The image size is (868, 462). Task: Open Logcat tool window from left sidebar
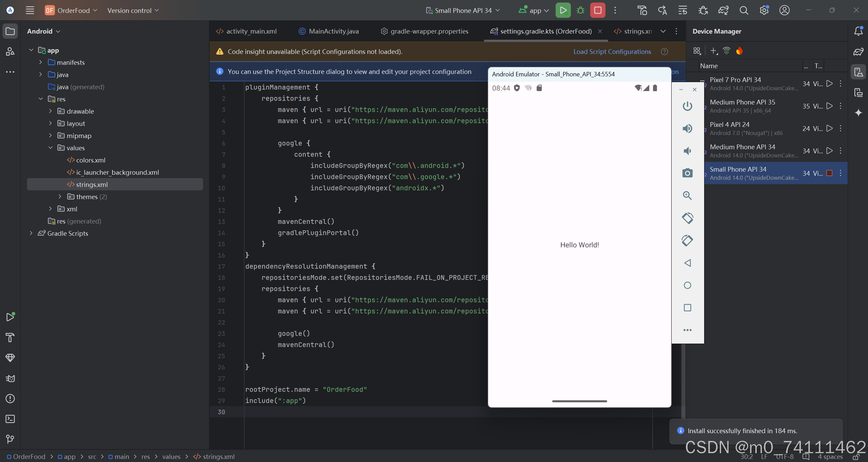tap(10, 378)
